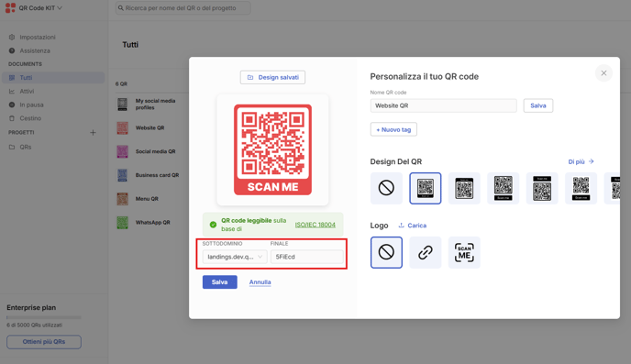Image resolution: width=631 pixels, height=364 pixels.
Task: Click the Assistenza question icon
Action: point(12,50)
